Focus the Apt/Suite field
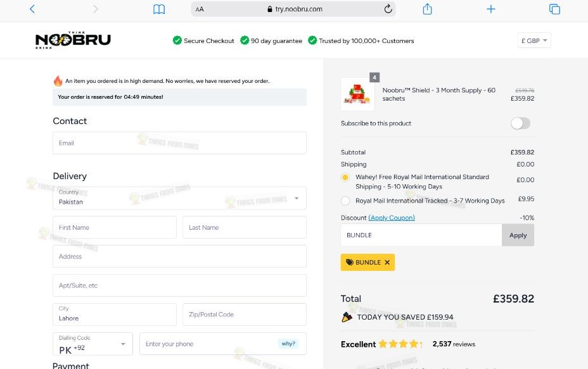 coord(179,285)
